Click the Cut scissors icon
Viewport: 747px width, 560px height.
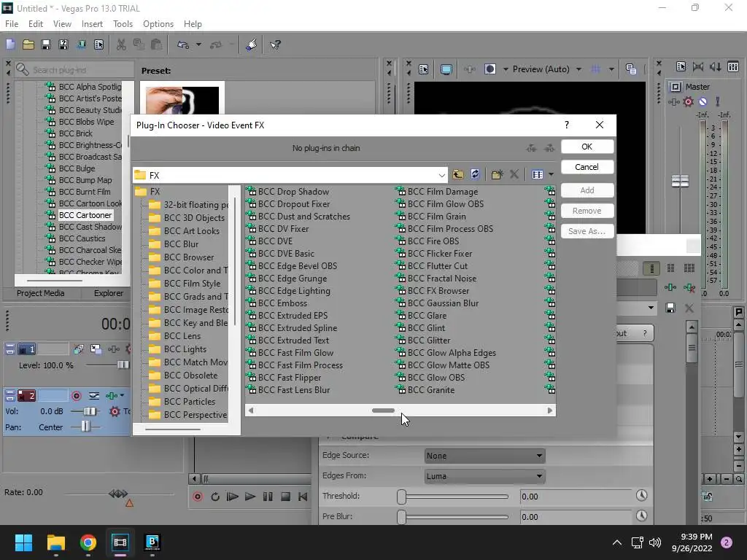pyautogui.click(x=122, y=44)
